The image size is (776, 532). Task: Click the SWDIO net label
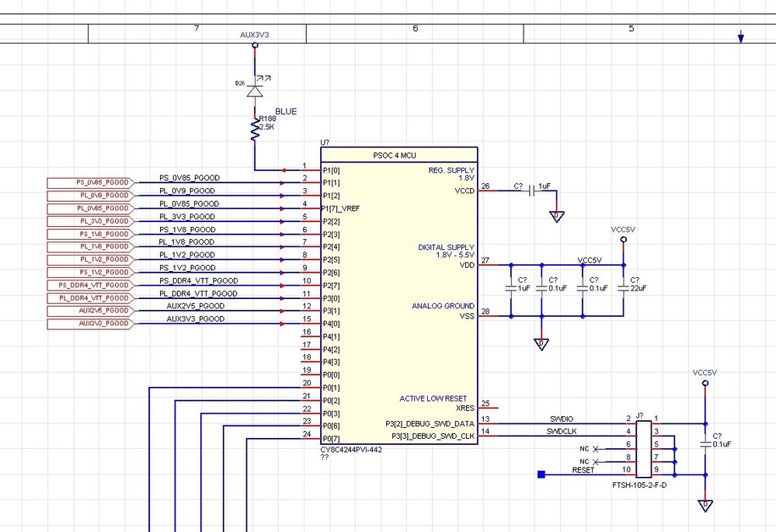click(x=561, y=419)
